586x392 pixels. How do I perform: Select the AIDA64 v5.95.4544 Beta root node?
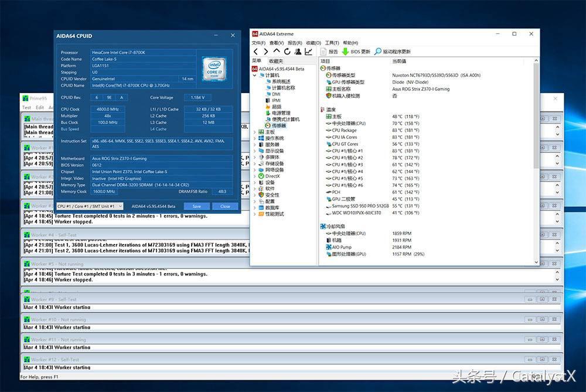278,69
